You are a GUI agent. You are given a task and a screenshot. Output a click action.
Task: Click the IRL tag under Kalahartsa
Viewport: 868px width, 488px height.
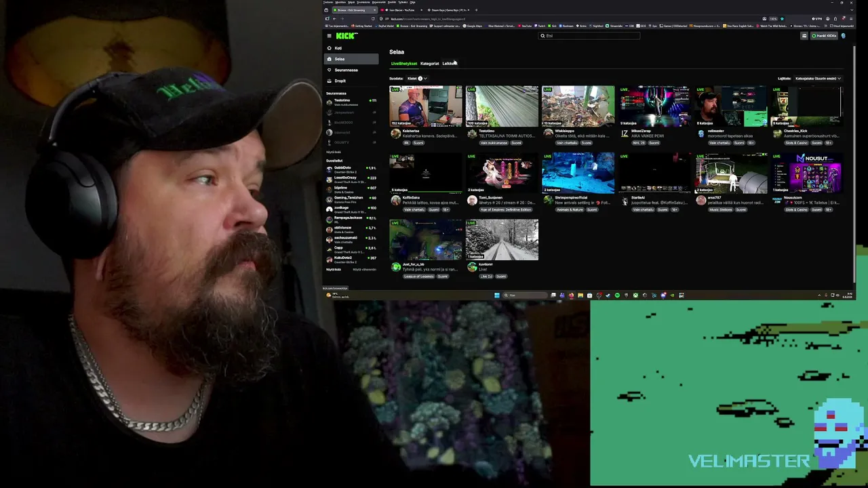[407, 143]
